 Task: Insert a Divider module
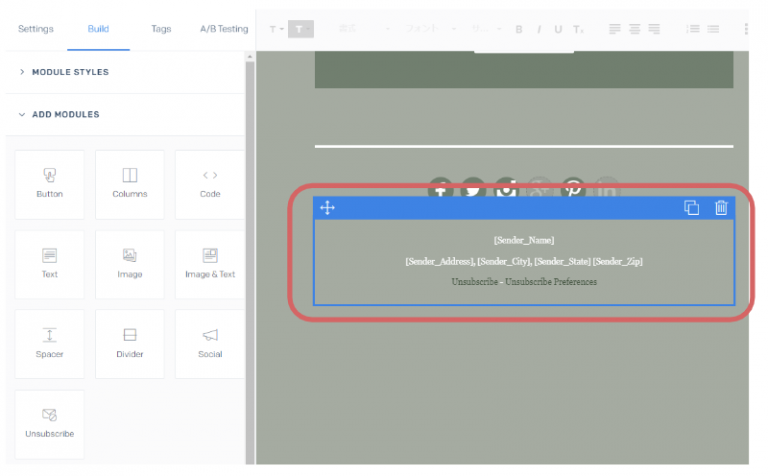[130, 344]
